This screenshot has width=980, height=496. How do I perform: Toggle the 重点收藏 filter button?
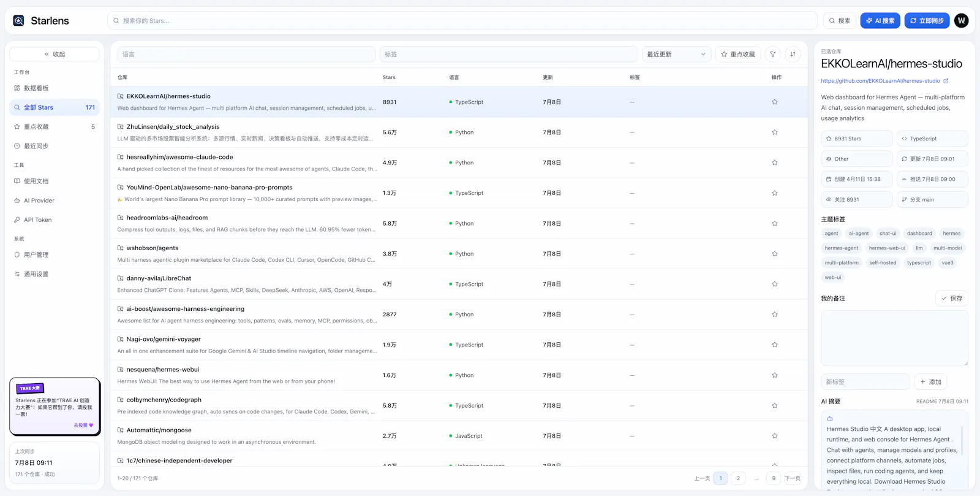pyautogui.click(x=738, y=55)
